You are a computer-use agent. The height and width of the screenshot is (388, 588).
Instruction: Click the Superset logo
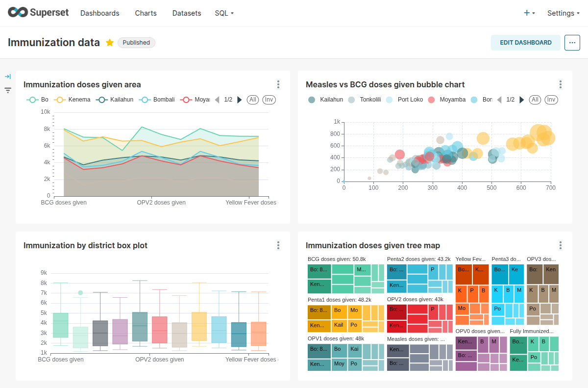click(38, 12)
